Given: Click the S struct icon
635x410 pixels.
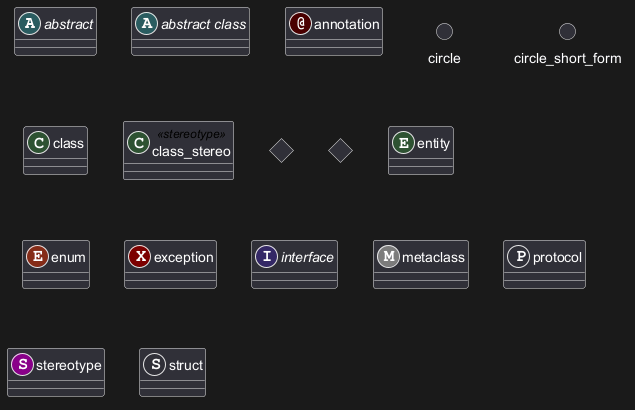Looking at the screenshot, I should 155,365.
